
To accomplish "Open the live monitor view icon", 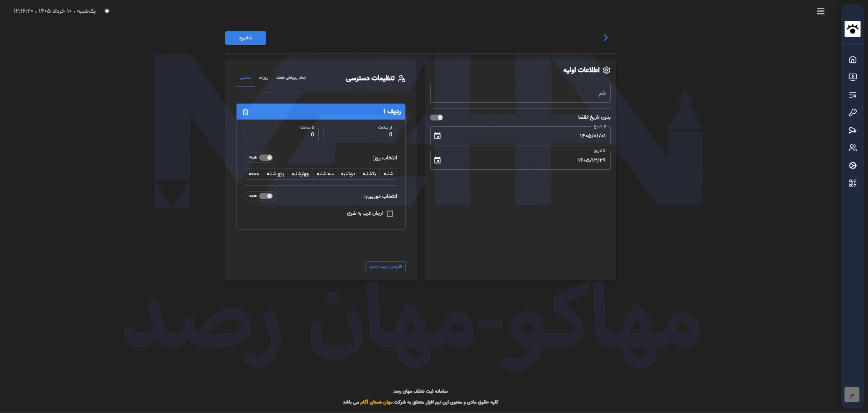I will tap(853, 77).
